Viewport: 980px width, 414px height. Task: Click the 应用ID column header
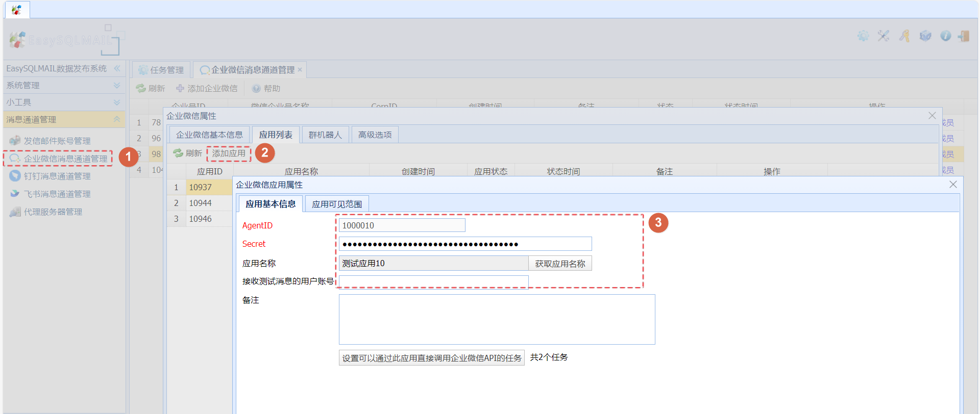[210, 171]
